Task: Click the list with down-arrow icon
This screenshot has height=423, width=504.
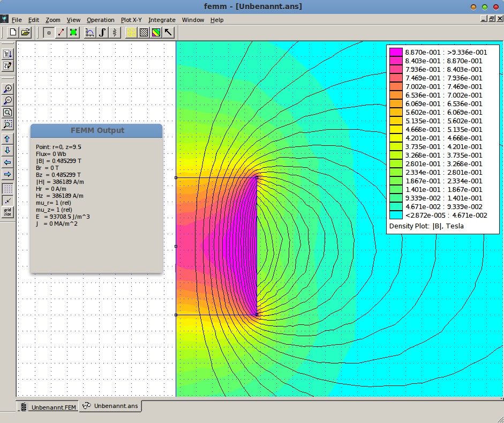Action: pyautogui.click(x=7, y=54)
